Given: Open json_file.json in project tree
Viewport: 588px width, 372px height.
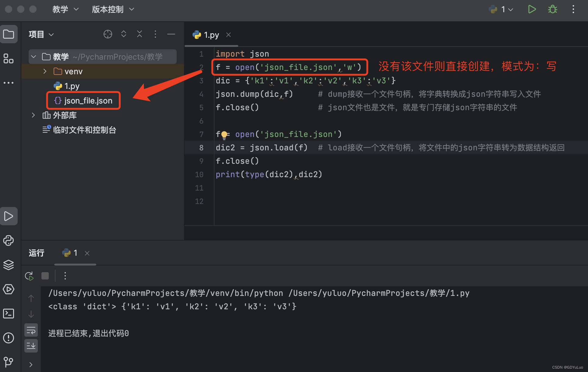Looking at the screenshot, I should 88,101.
